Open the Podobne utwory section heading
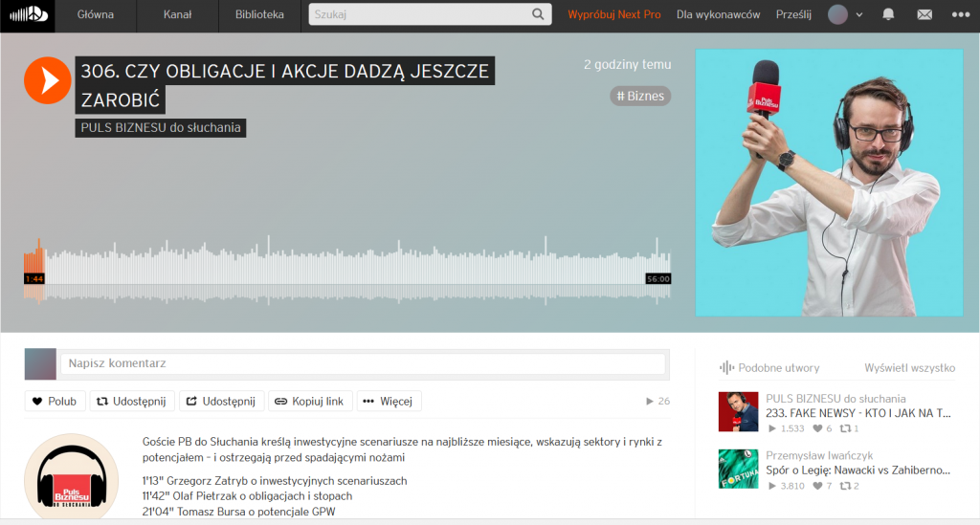Screen dimensions: 980x525 pos(770,367)
